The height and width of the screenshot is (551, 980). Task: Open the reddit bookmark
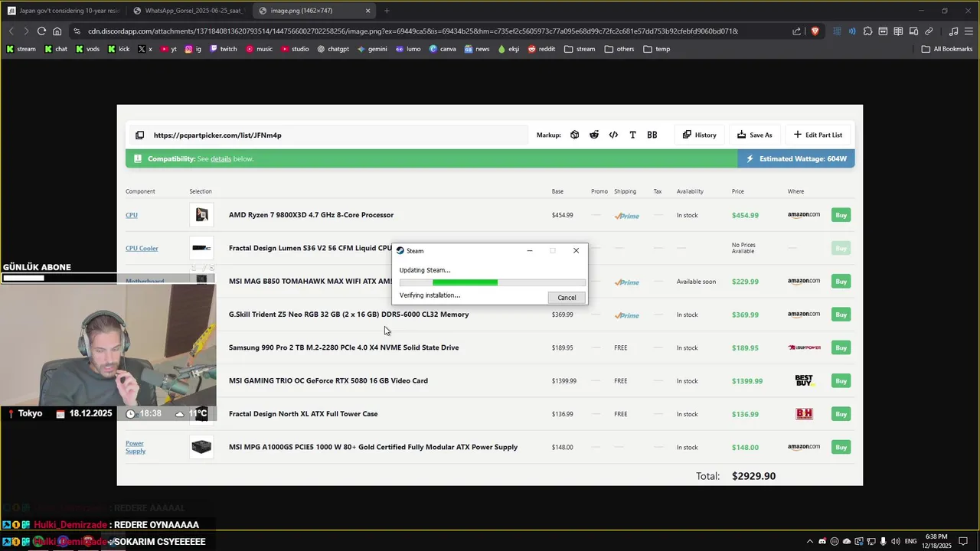(x=542, y=49)
